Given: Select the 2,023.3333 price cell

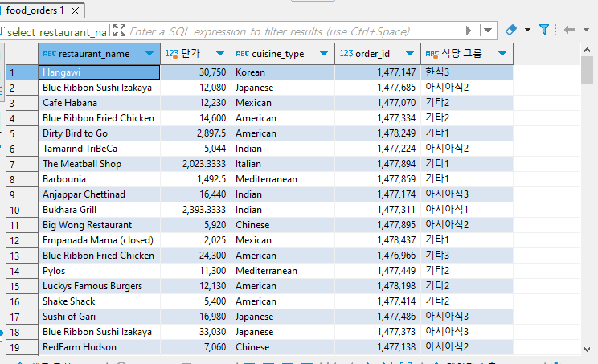Looking at the screenshot, I should click(195, 164).
